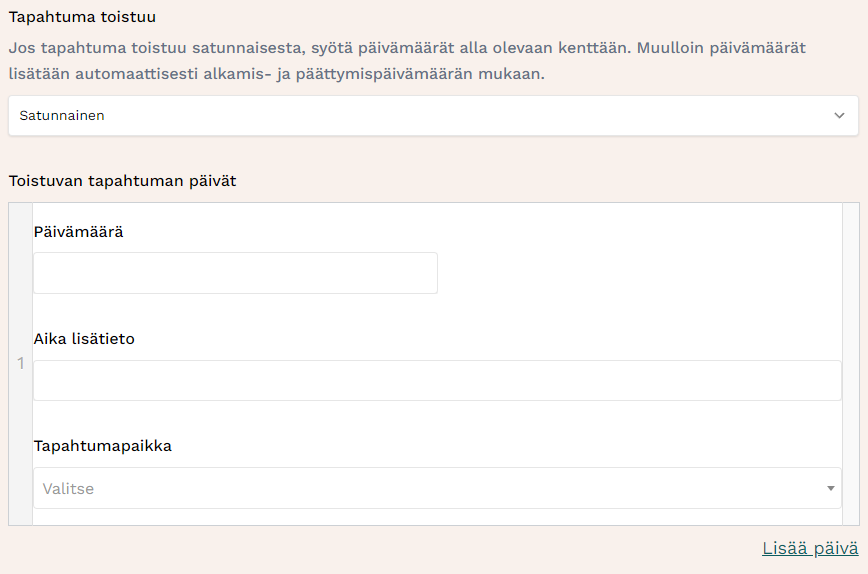The height and width of the screenshot is (574, 868).
Task: Click the Tapahtuma toistuu label
Action: (82, 17)
